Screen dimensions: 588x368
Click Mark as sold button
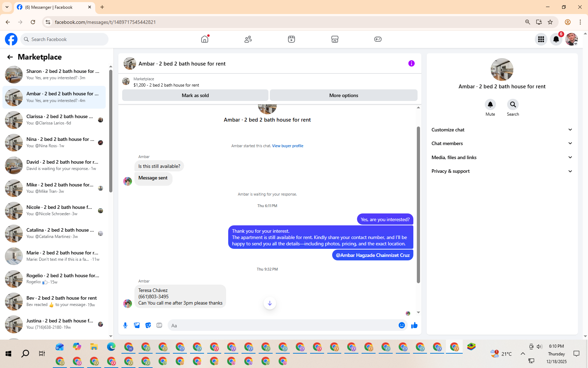[x=195, y=95]
